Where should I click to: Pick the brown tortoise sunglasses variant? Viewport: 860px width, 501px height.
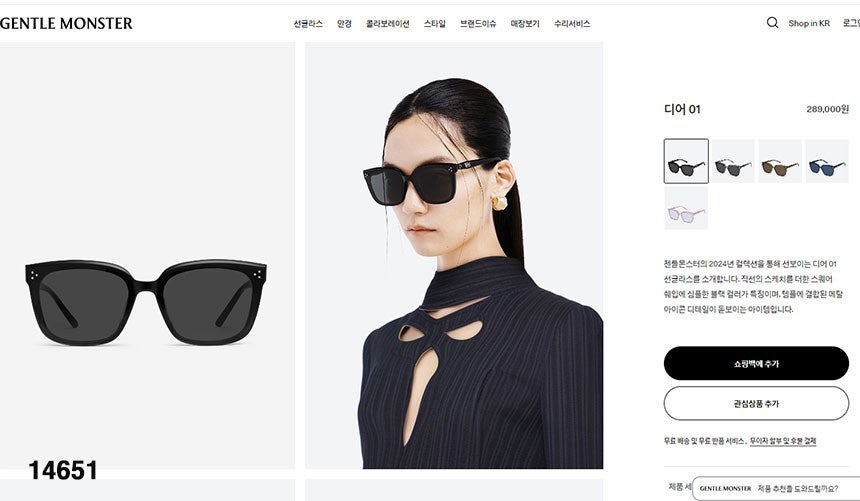coord(780,161)
